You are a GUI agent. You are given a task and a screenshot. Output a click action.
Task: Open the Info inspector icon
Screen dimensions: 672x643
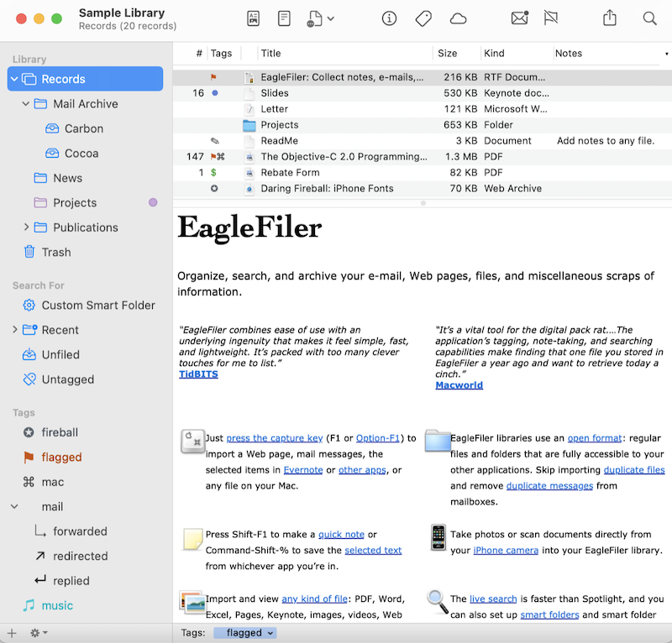coord(389,18)
